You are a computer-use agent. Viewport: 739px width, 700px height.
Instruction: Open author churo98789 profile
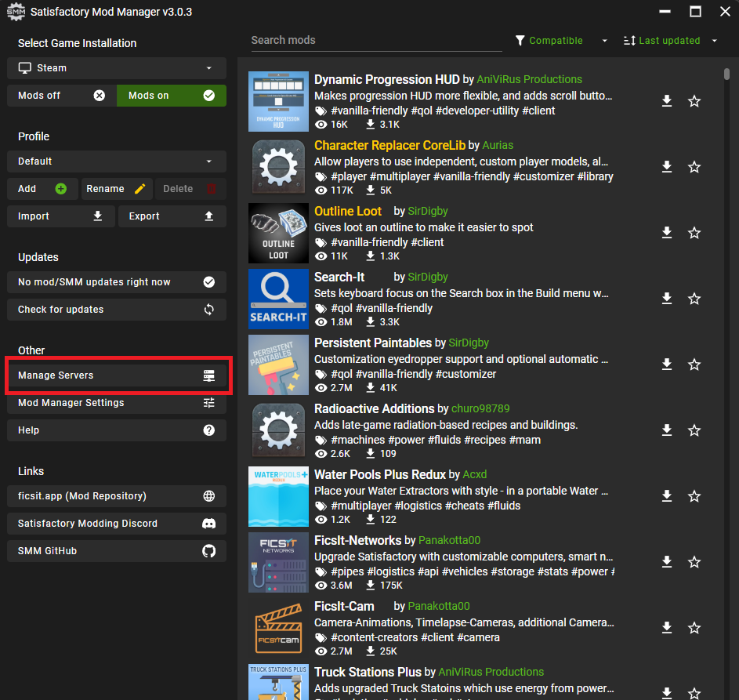480,408
